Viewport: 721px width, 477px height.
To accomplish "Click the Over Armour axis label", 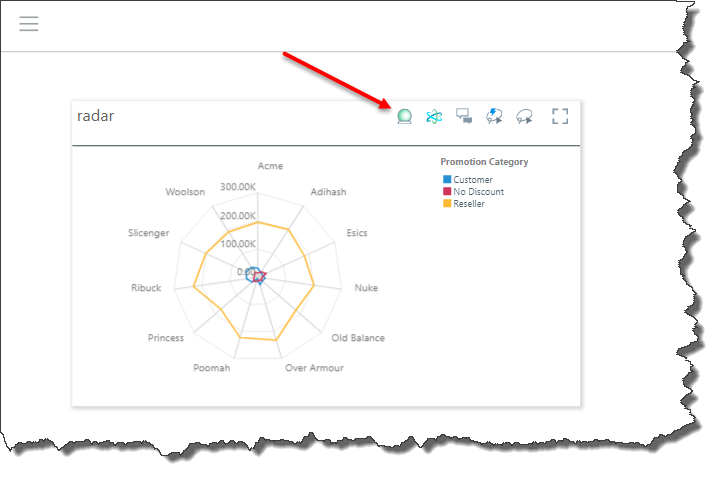I will (x=314, y=368).
